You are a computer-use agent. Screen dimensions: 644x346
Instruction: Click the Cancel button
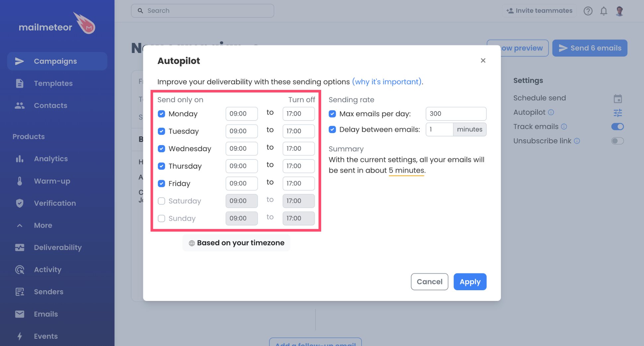click(x=429, y=282)
